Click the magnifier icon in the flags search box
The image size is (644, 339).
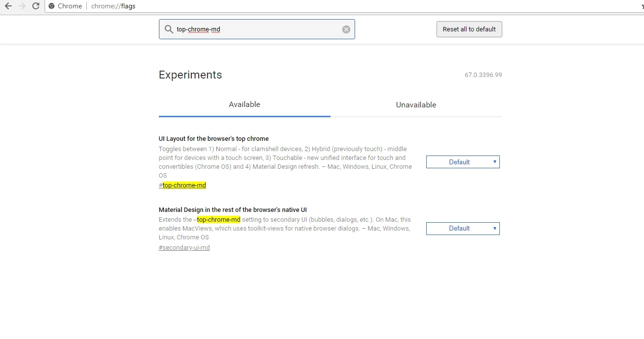tap(169, 29)
